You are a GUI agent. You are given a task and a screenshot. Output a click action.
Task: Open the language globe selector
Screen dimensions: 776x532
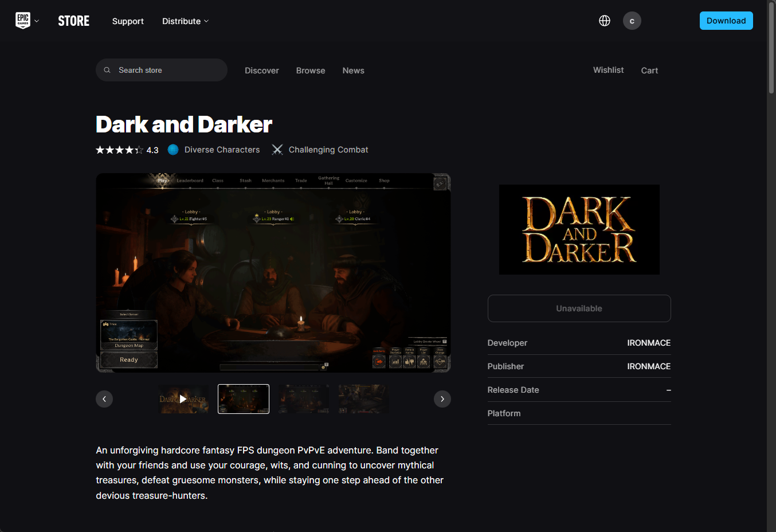tap(605, 21)
